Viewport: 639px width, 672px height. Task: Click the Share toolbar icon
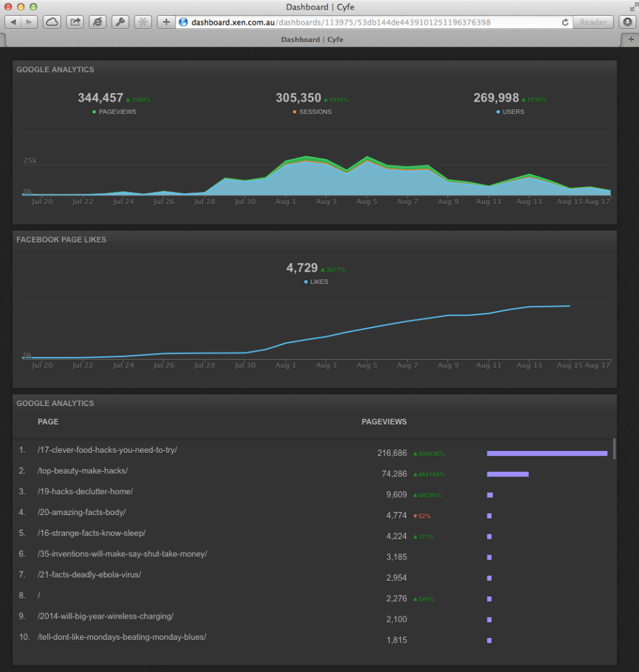[74, 22]
